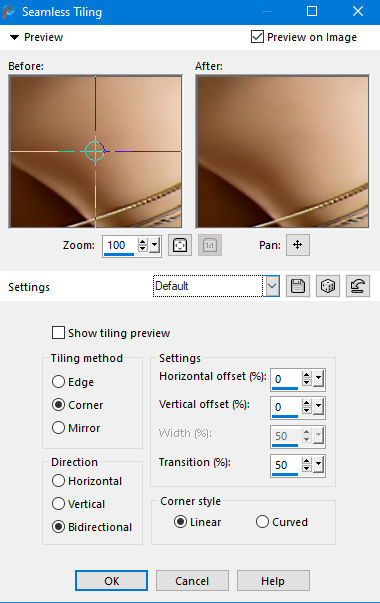This screenshot has width=380, height=603.
Task: Click the PaintShop Pro app icon in title bar
Action: [x=8, y=12]
